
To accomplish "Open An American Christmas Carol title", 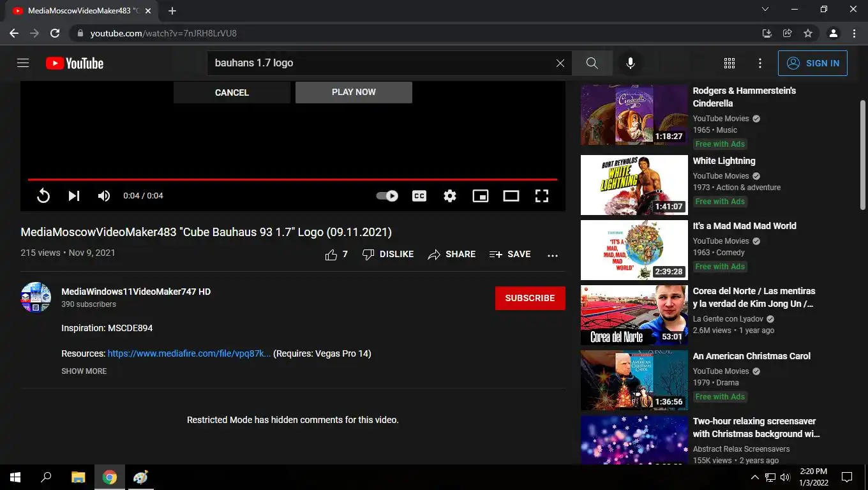I will pyautogui.click(x=752, y=356).
